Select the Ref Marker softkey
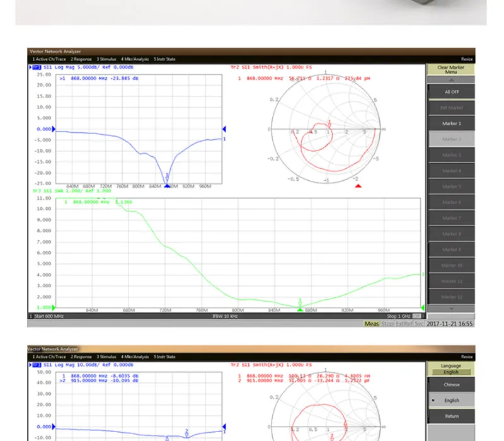The image size is (504, 441). click(451, 108)
